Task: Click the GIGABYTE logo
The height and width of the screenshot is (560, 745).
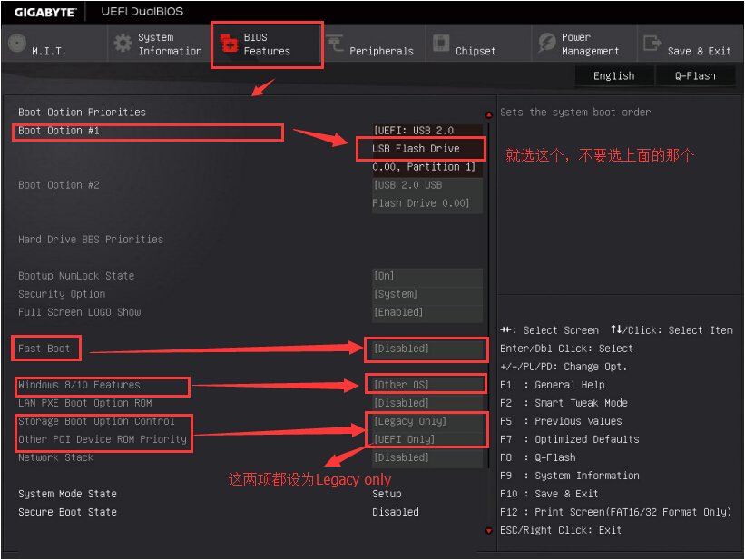Action: 45,13
